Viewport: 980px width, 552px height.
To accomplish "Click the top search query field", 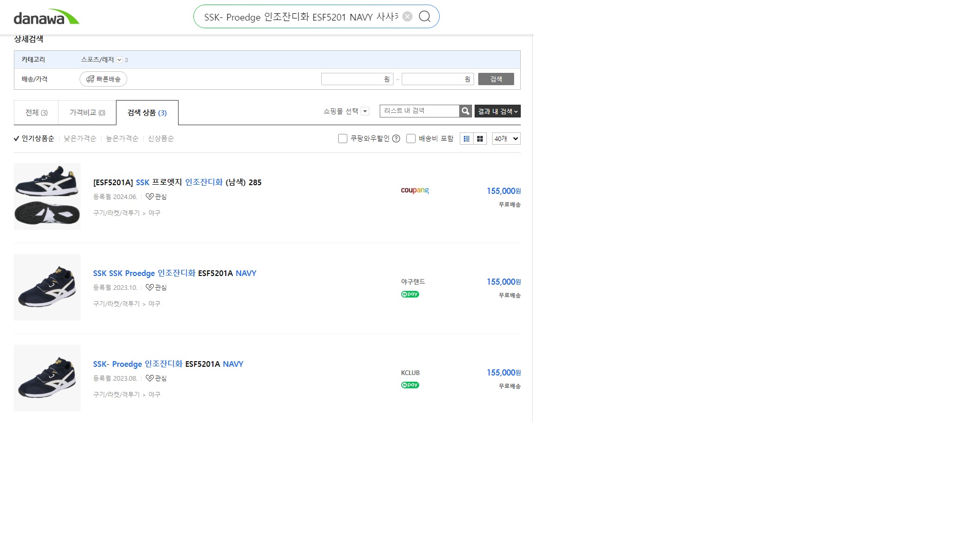I will [301, 17].
